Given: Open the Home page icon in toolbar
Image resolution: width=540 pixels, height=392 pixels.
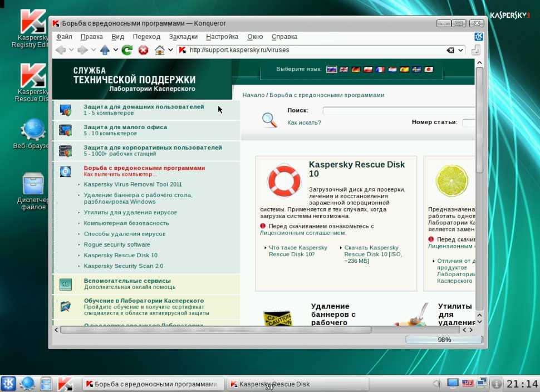Looking at the screenshot, I should (x=159, y=50).
